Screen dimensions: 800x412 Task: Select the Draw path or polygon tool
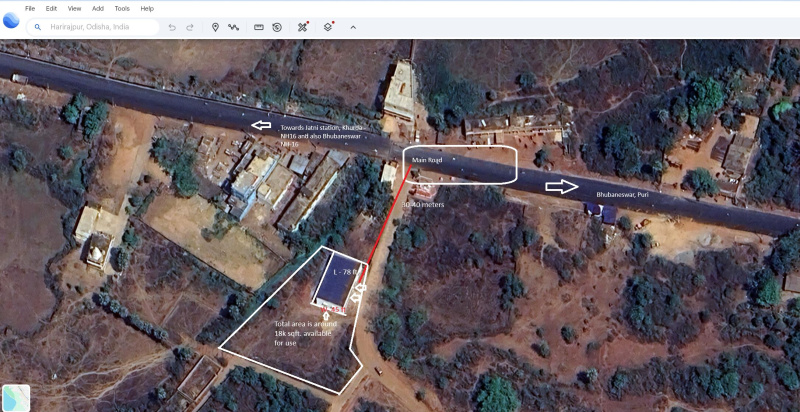234,27
